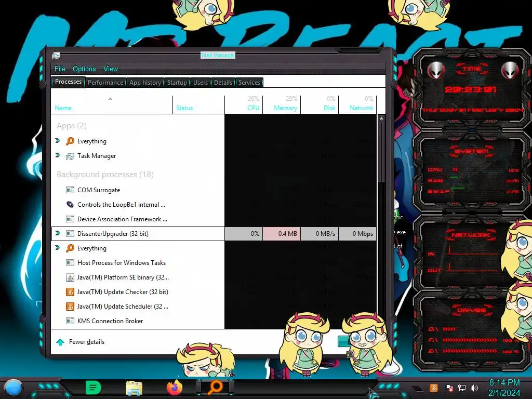Viewport: 532px width, 399px height.
Task: Click Background processes (18) group header
Action: click(x=105, y=175)
